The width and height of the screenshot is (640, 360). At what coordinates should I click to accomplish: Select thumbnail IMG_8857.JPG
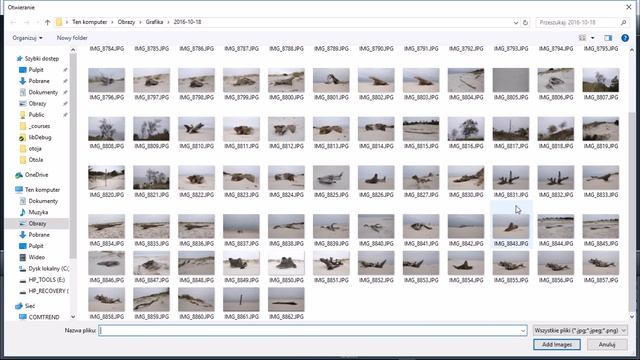600,263
